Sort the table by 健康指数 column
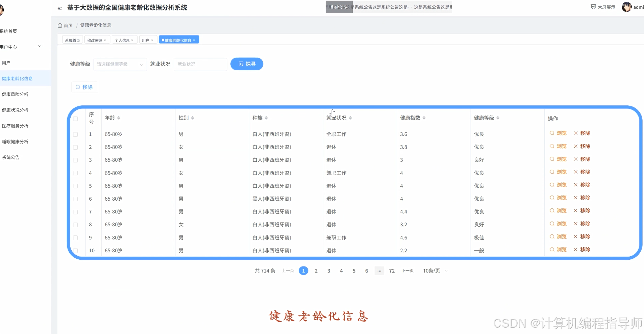Viewport: 644px width, 334px height. click(424, 118)
